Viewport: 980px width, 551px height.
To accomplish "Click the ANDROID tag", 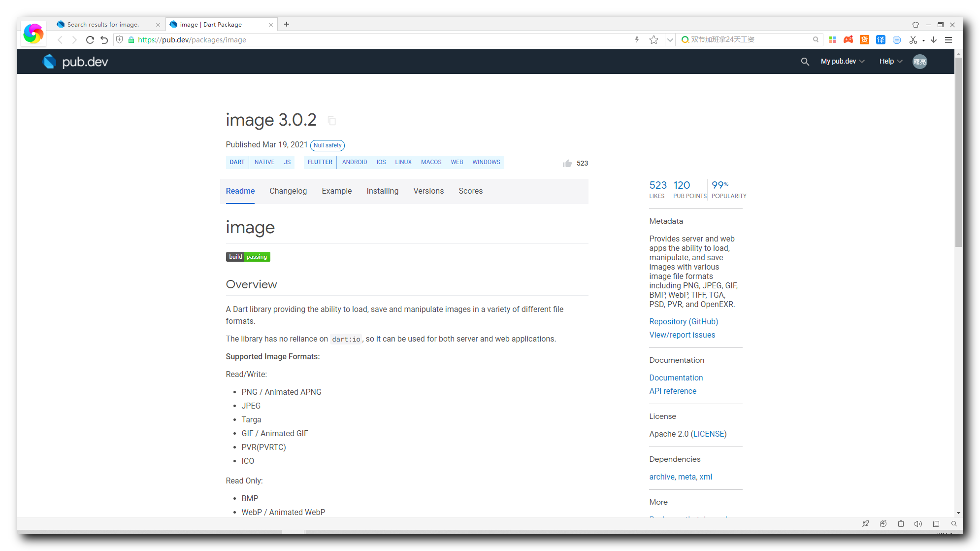I will pyautogui.click(x=355, y=162).
